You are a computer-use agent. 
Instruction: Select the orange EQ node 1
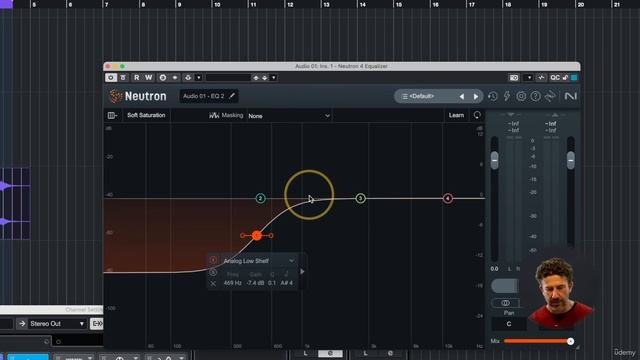coord(257,235)
